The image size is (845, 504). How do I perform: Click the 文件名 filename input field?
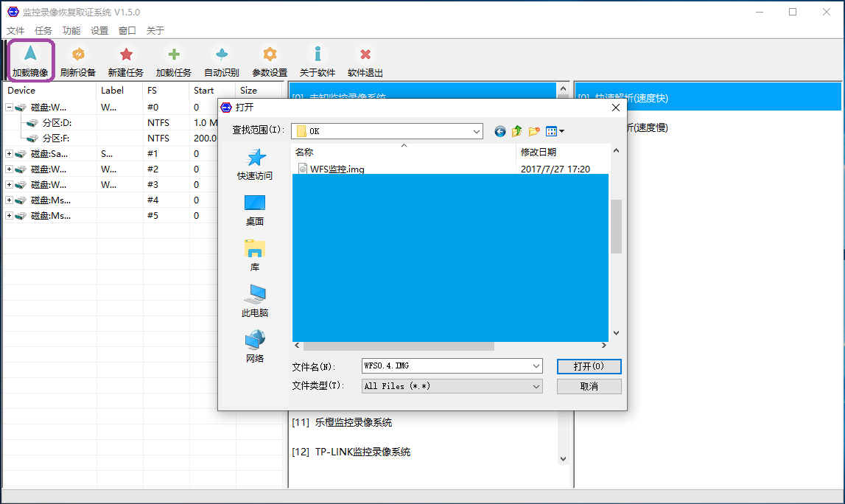pyautogui.click(x=446, y=366)
